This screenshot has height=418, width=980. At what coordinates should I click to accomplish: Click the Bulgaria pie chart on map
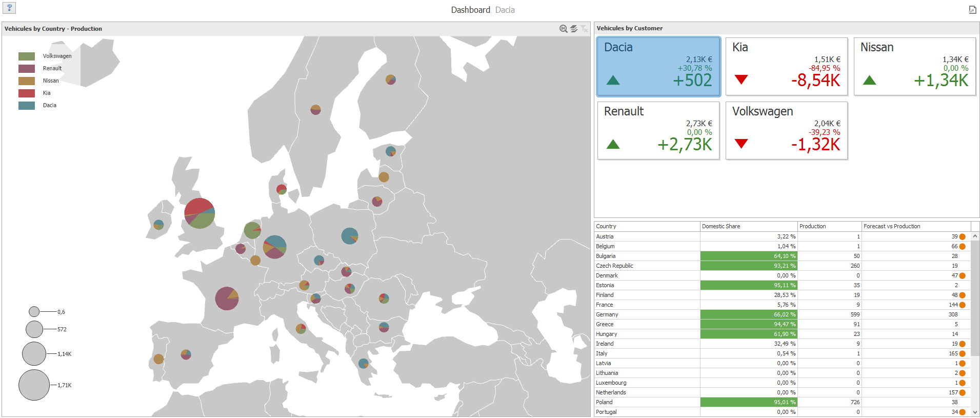click(384, 327)
